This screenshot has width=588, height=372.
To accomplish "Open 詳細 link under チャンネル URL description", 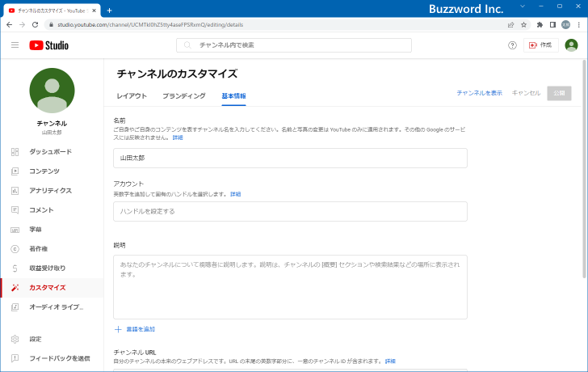I will (x=390, y=361).
